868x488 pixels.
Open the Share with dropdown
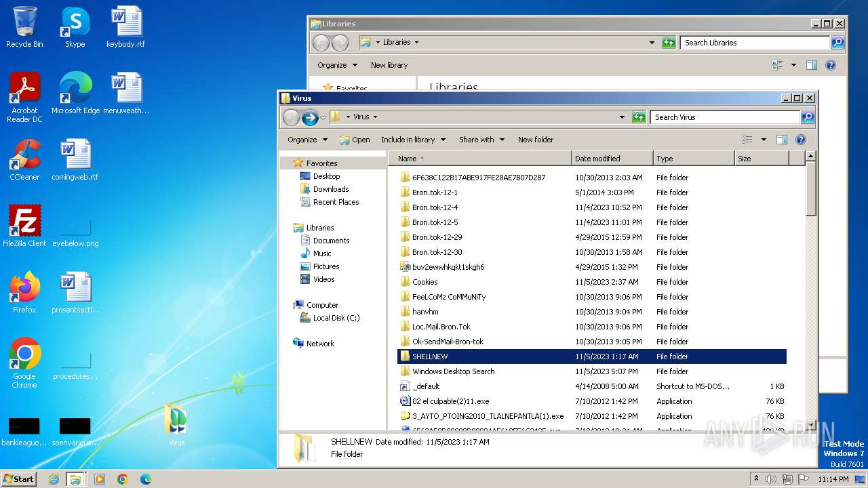(x=481, y=140)
